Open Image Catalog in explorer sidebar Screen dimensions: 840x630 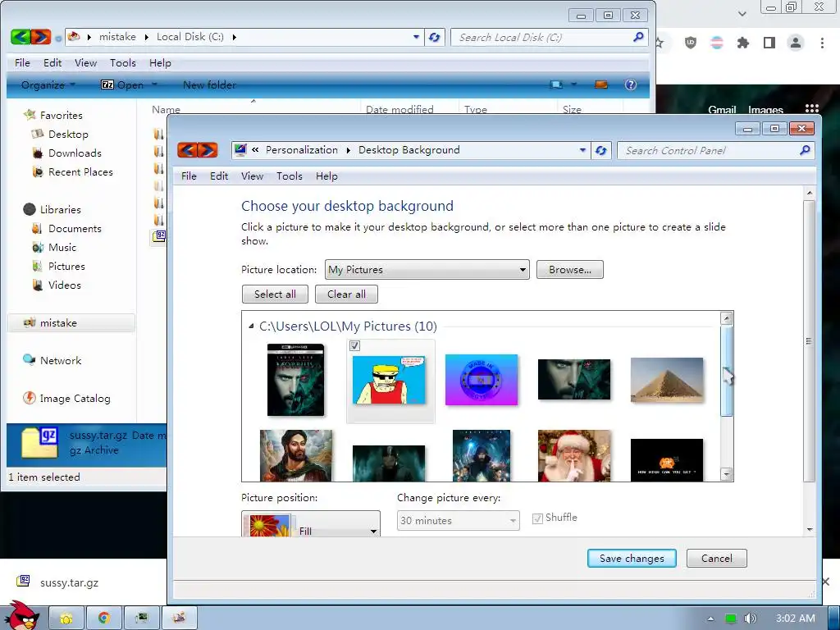75,399
